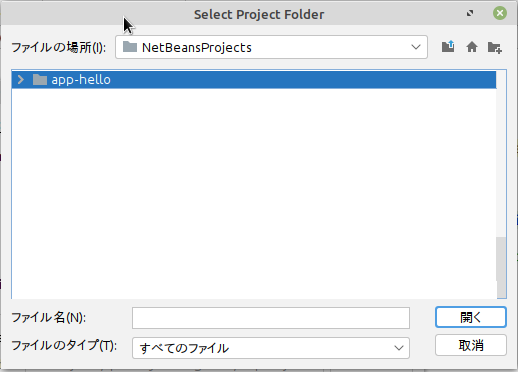Close the Select Project Folder dialog

tap(500, 13)
